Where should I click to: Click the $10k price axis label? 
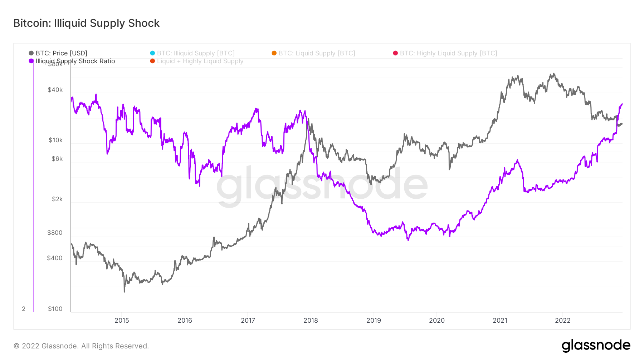(55, 140)
